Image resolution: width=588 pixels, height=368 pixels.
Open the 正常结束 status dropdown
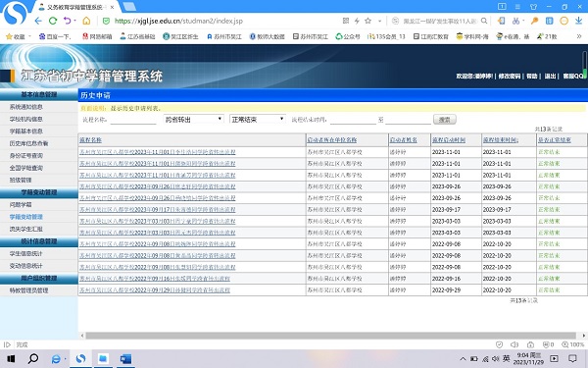[258, 120]
